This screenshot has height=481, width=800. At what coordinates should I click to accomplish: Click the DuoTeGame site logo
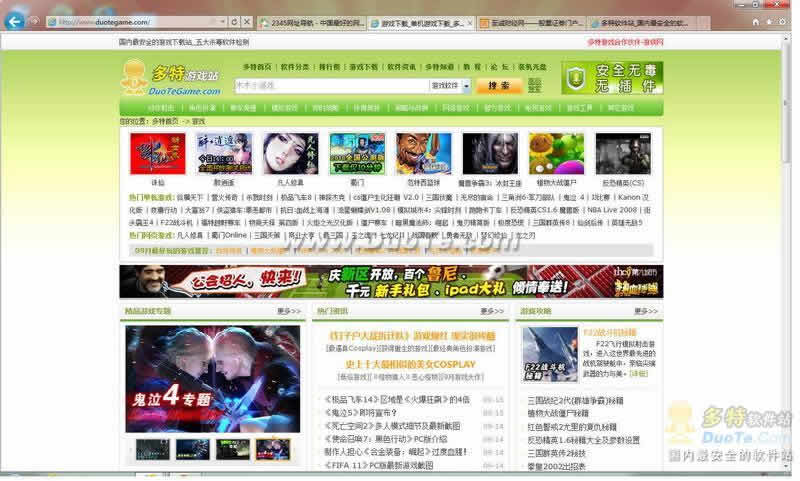pyautogui.click(x=169, y=79)
